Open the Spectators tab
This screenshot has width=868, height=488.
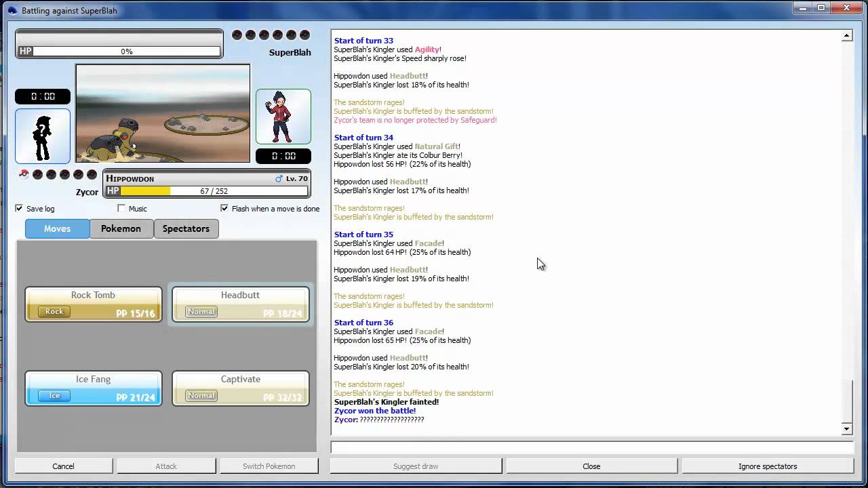pos(186,229)
